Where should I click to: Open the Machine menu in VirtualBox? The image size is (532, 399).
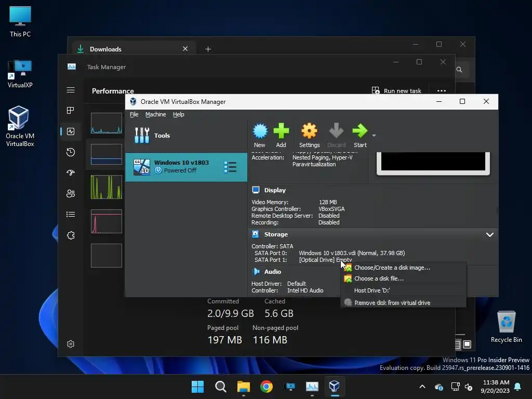click(156, 114)
